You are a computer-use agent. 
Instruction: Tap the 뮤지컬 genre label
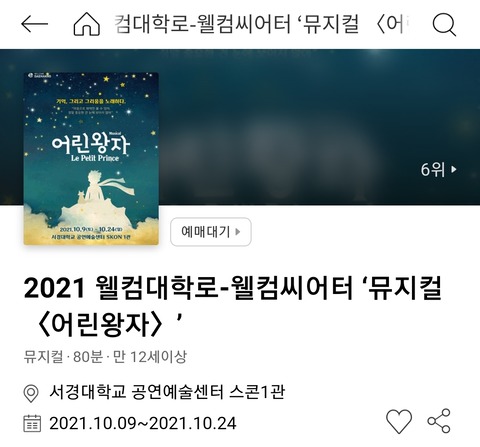43,357
